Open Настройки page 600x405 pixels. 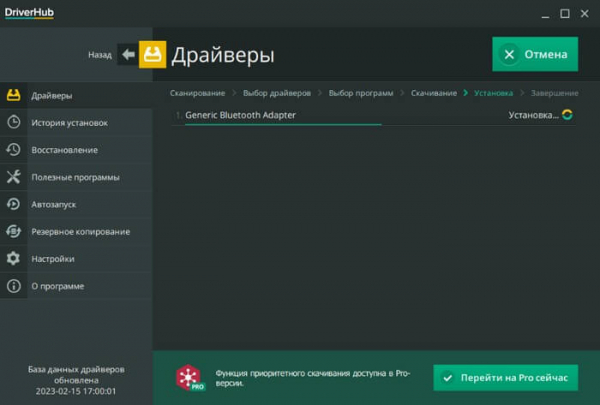point(76,258)
